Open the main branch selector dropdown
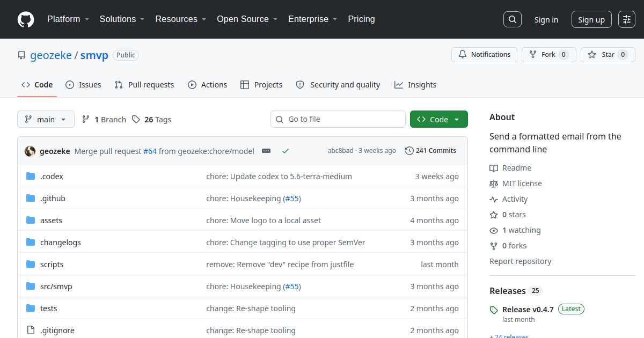The height and width of the screenshot is (338, 644). pos(46,119)
